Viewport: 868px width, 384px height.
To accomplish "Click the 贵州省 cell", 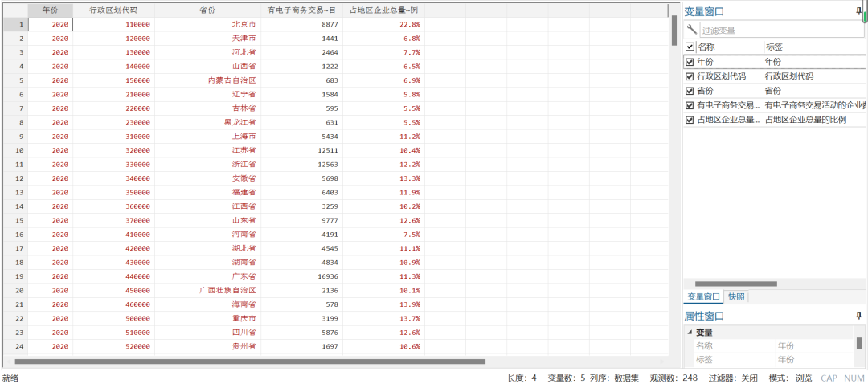I will click(207, 346).
